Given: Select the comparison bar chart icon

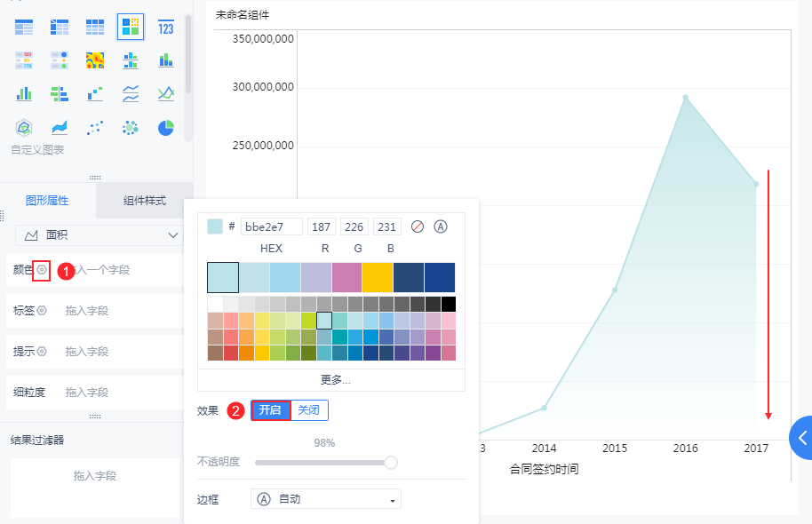Looking at the screenshot, I should point(60,94).
